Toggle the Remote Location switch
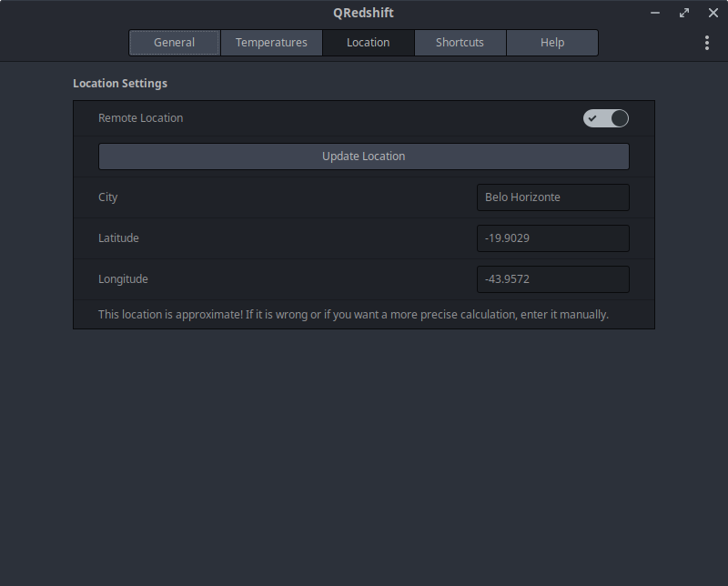Screen dimensions: 728x586 tap(606, 118)
